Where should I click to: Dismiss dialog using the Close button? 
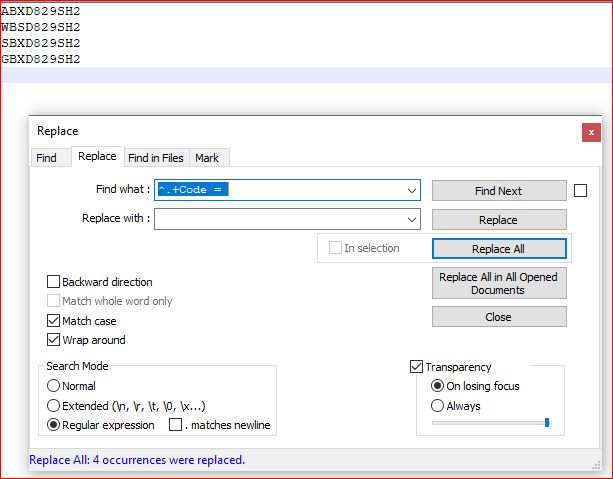point(499,317)
